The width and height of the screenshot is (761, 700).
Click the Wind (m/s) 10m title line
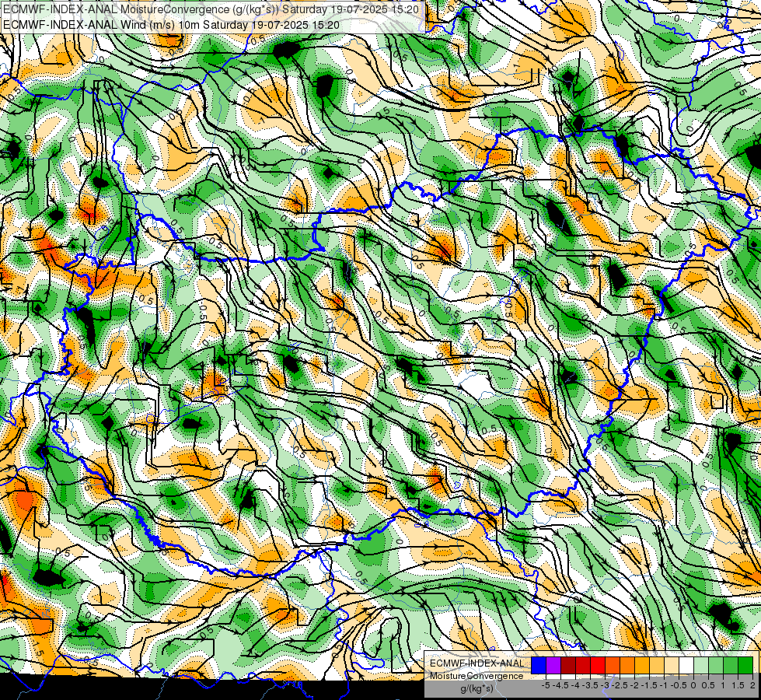pyautogui.click(x=171, y=25)
